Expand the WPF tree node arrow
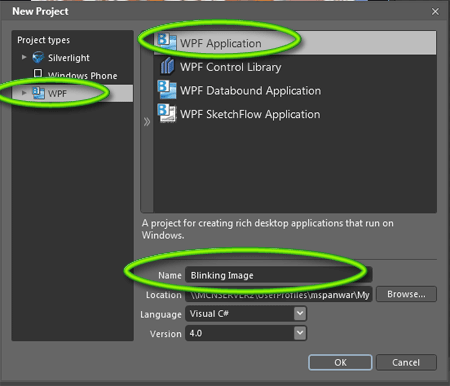Screen dimensions: 450x386 tap(24, 93)
